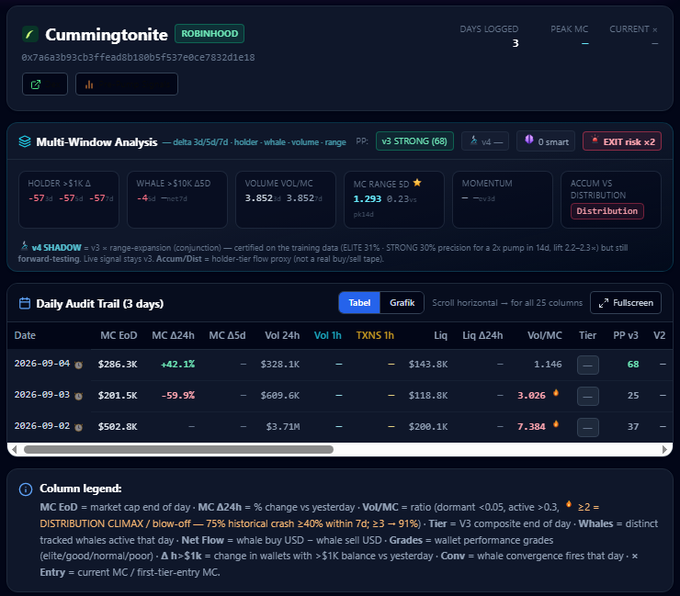Image resolution: width=680 pixels, height=596 pixels.
Task: Open the external link button with green arrow icon
Action: (x=45, y=84)
